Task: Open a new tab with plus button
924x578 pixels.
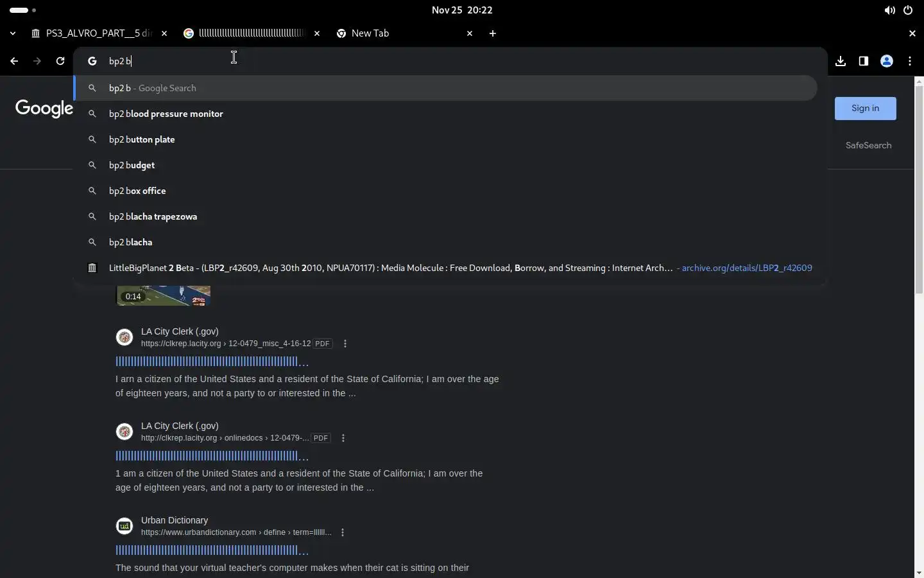Action: [493, 33]
